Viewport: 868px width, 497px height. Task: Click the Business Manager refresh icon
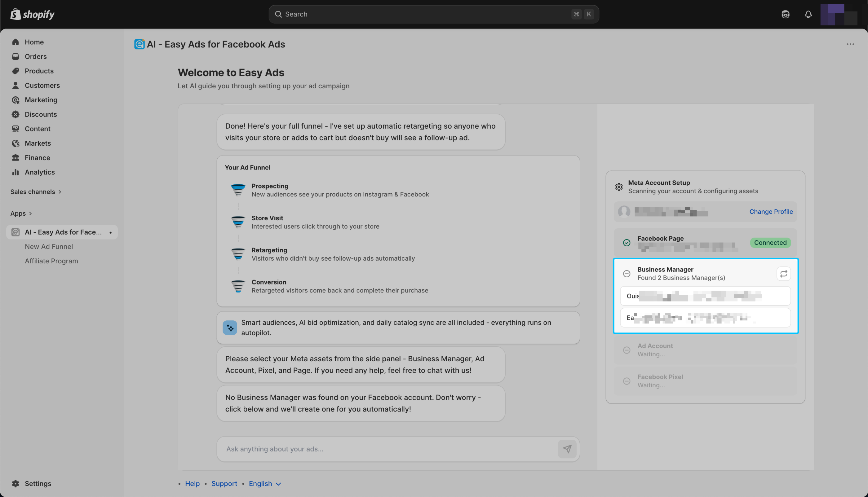click(x=783, y=273)
